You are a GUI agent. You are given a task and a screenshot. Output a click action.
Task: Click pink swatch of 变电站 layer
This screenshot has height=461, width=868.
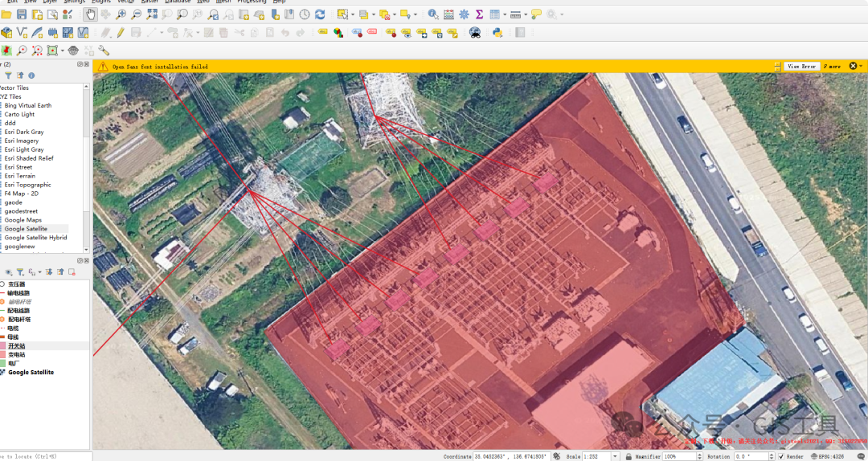coord(2,355)
